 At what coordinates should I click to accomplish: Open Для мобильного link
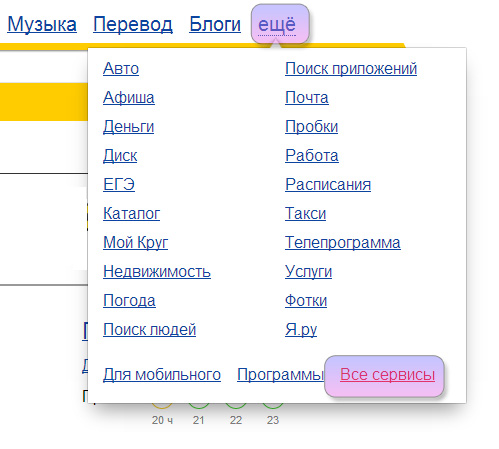point(162,374)
